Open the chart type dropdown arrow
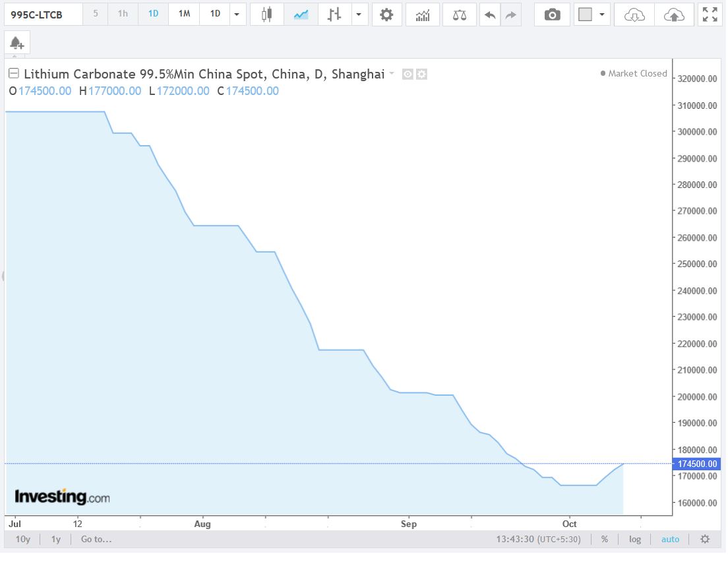 (x=358, y=14)
